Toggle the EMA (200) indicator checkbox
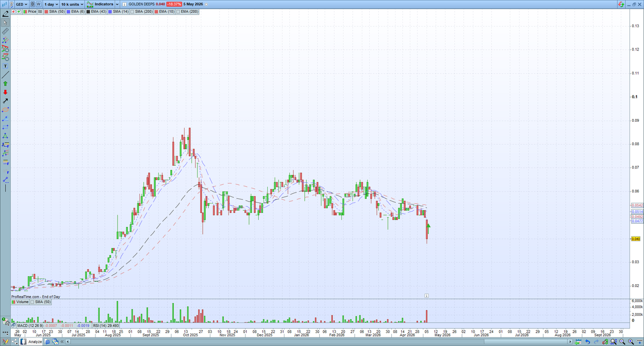 click(x=178, y=11)
